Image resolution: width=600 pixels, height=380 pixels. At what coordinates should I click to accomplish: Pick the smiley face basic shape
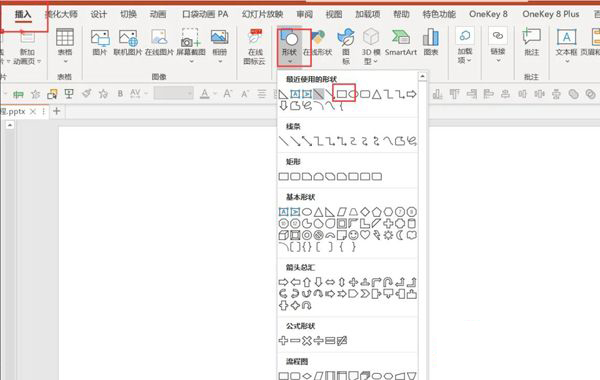coord(353,235)
